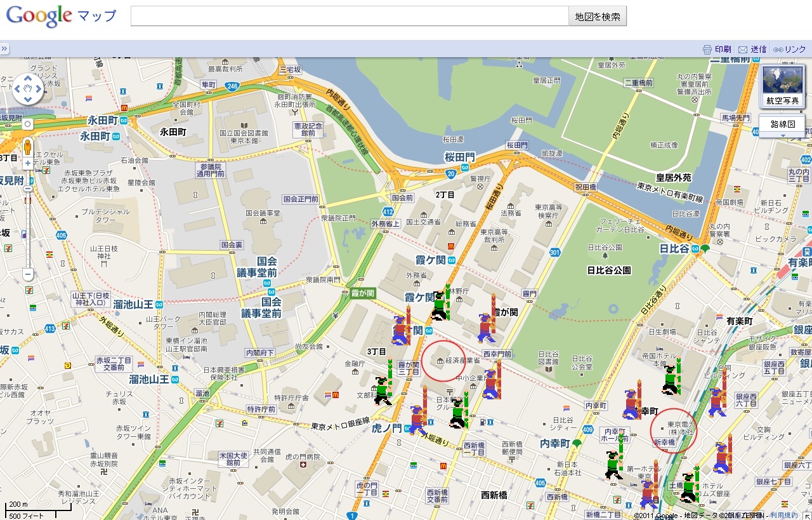
Task: Click the 経済産業省 building icon
Action: (x=440, y=361)
